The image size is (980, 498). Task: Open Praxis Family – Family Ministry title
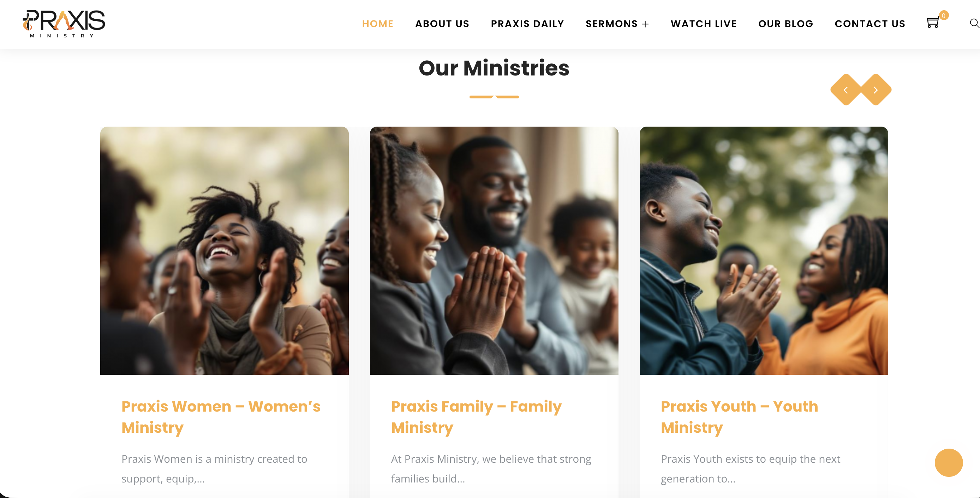476,417
